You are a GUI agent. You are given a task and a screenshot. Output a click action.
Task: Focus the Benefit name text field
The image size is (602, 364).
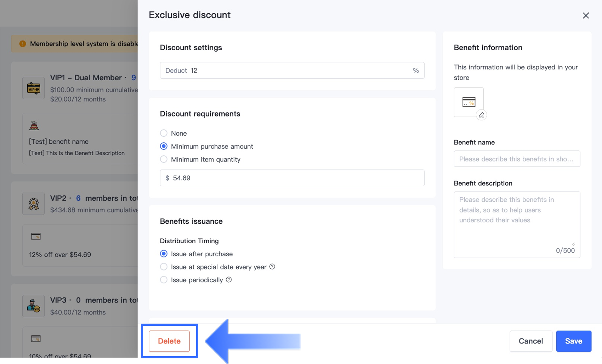(x=517, y=159)
